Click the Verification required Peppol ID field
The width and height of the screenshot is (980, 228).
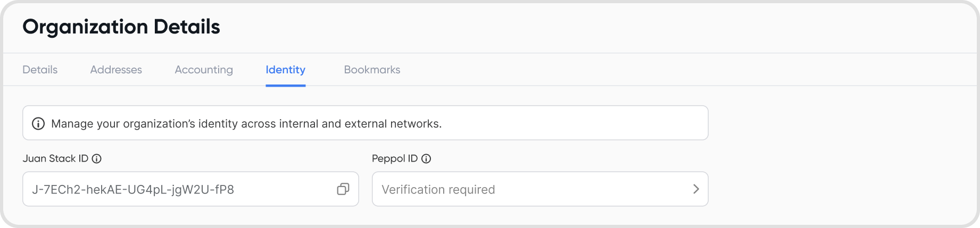pyautogui.click(x=540, y=189)
